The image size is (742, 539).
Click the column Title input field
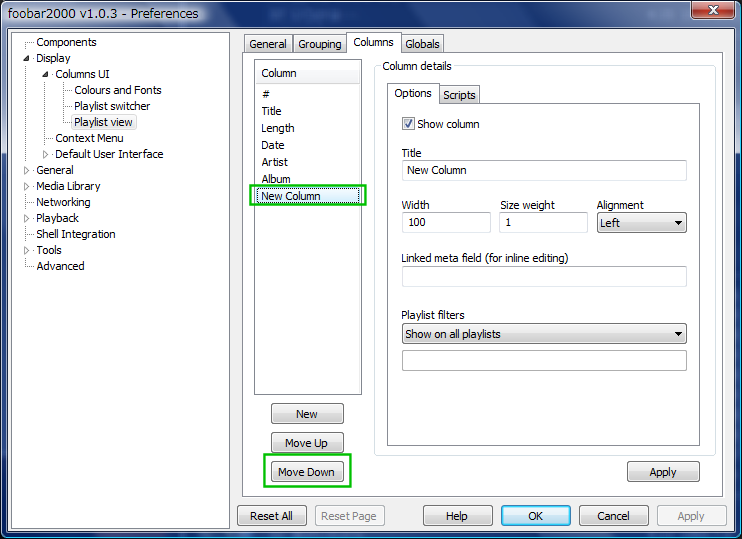click(544, 170)
